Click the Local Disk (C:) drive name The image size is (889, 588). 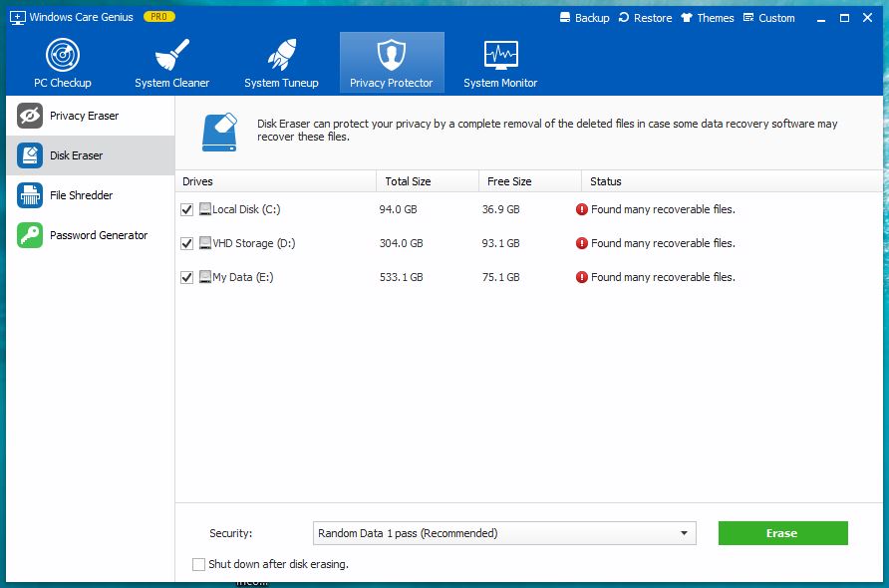246,210
